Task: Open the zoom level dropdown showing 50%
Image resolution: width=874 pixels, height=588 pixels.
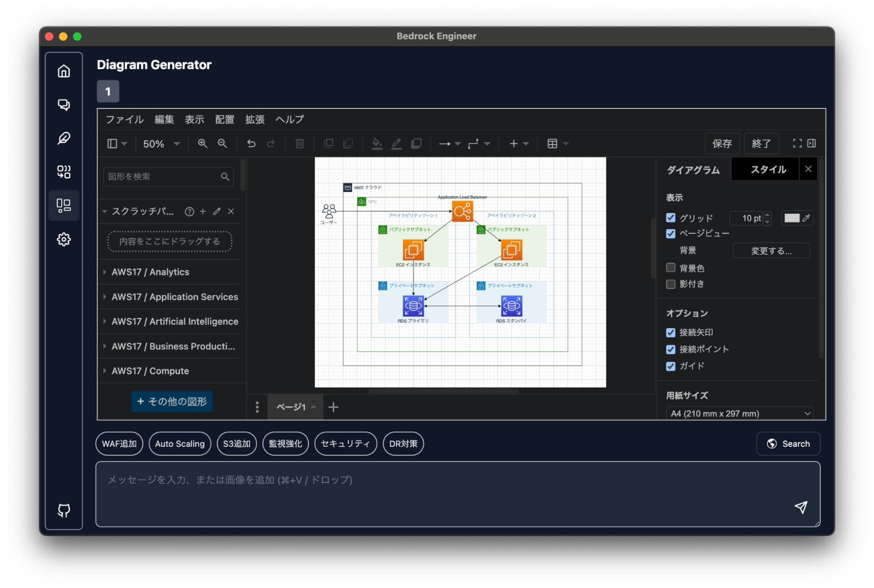Action: (160, 144)
